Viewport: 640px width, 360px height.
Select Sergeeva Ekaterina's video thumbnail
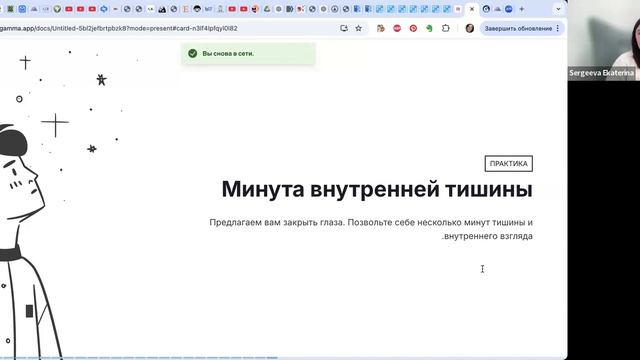click(604, 40)
